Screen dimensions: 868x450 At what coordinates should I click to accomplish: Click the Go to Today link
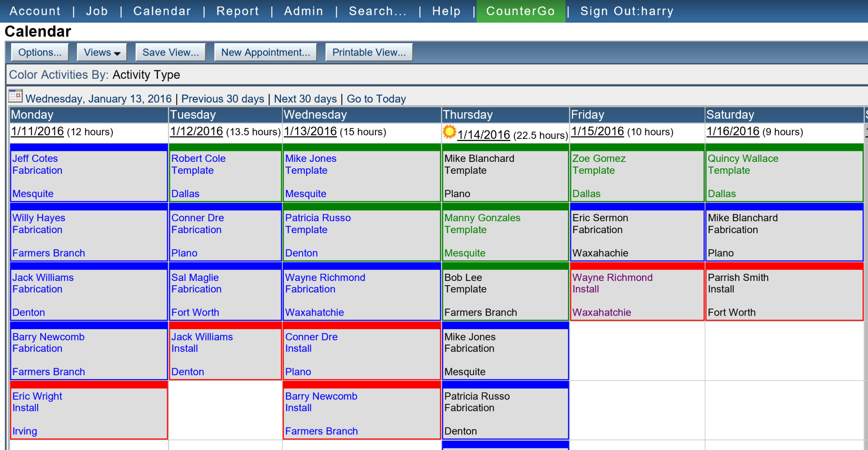point(376,98)
